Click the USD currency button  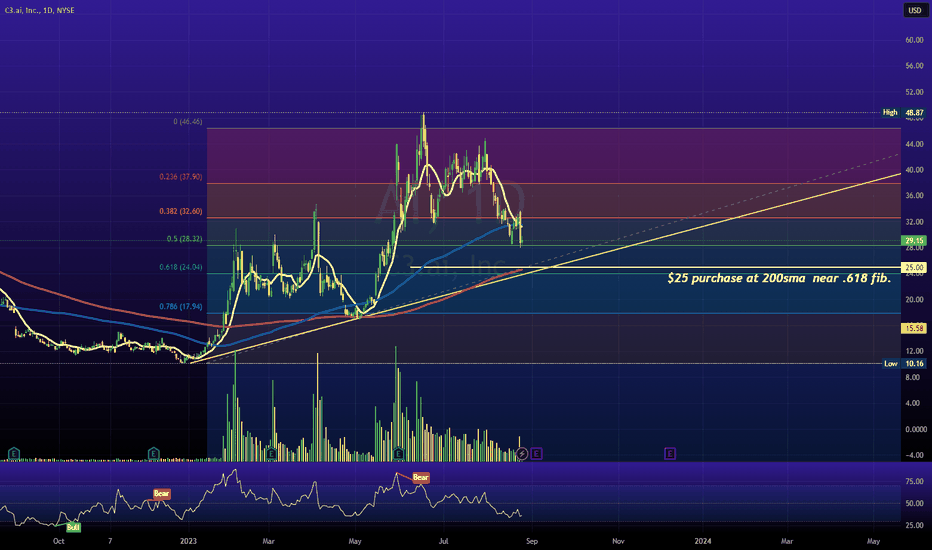[915, 10]
